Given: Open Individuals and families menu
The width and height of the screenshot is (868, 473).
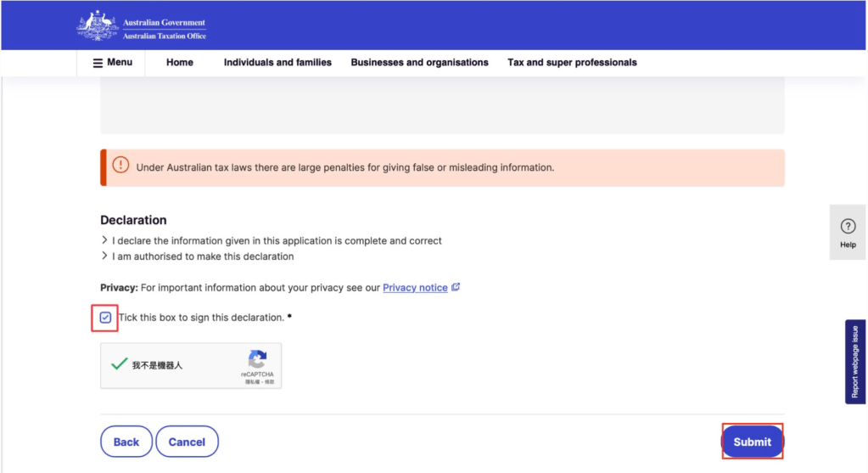Looking at the screenshot, I should click(277, 63).
